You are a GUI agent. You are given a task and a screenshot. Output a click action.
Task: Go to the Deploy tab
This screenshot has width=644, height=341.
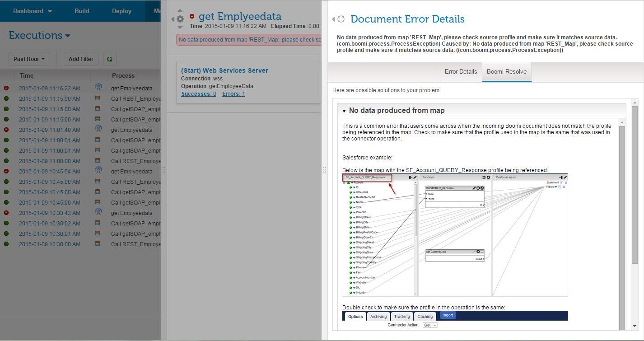(x=121, y=11)
